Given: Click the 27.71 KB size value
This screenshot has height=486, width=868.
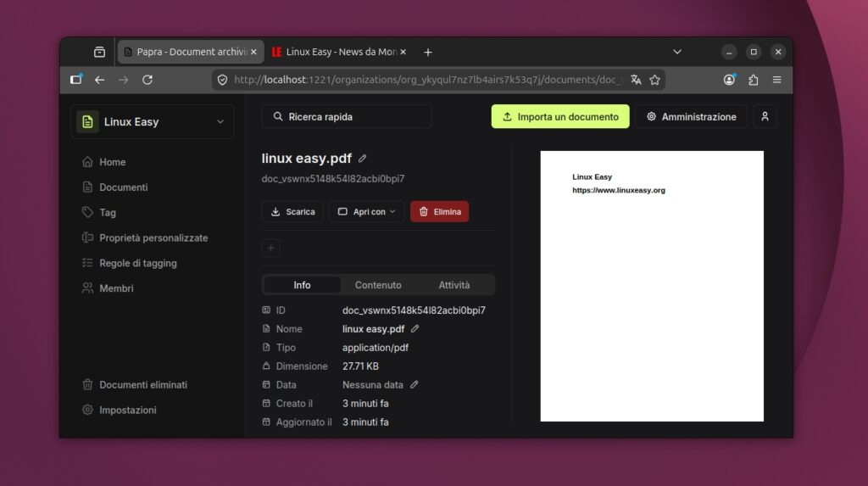Looking at the screenshot, I should tap(360, 366).
